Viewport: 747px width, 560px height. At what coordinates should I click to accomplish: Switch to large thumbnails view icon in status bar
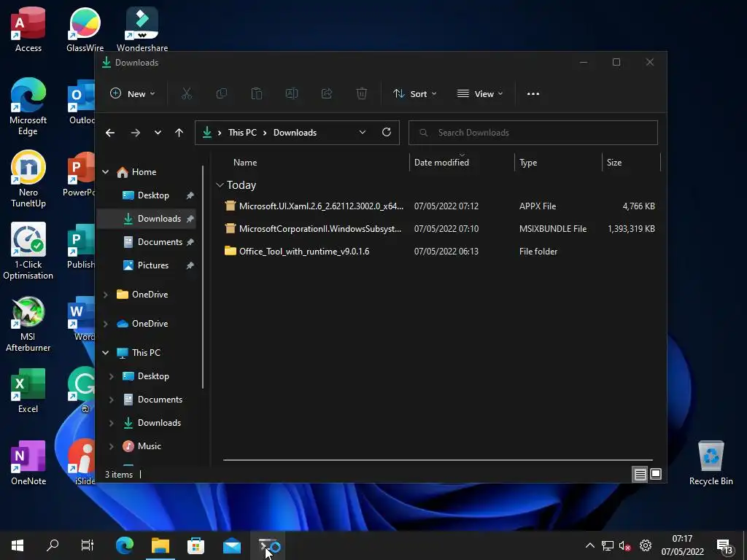click(x=656, y=474)
